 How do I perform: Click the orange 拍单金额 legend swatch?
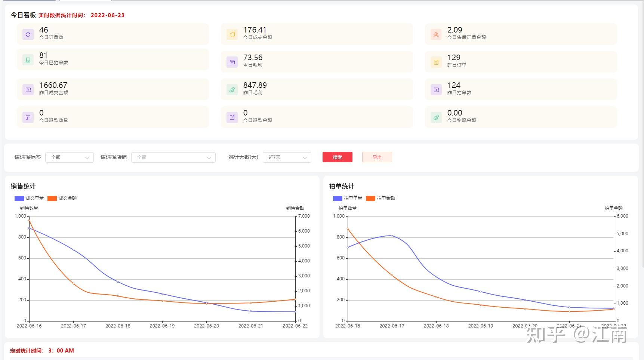tap(370, 198)
